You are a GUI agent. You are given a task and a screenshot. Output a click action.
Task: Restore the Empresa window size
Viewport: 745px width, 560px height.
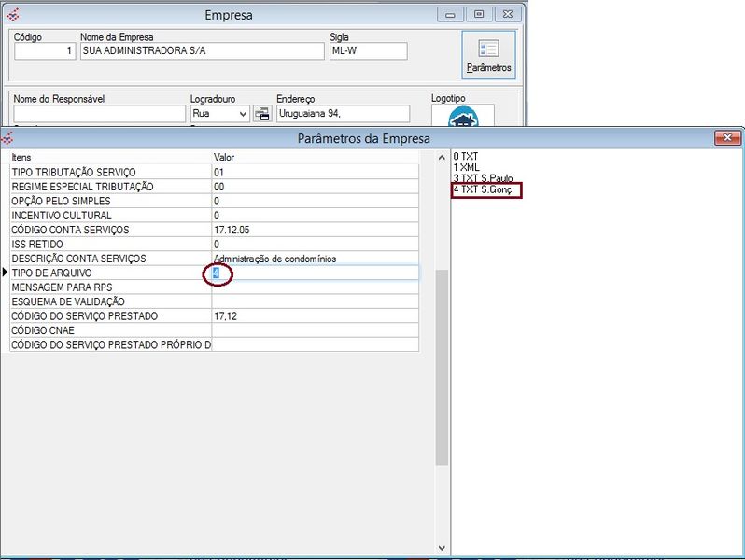478,14
